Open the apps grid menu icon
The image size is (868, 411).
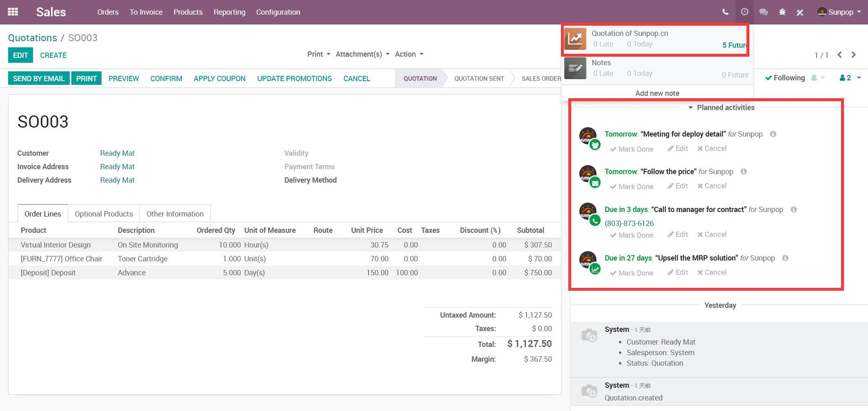coord(13,12)
